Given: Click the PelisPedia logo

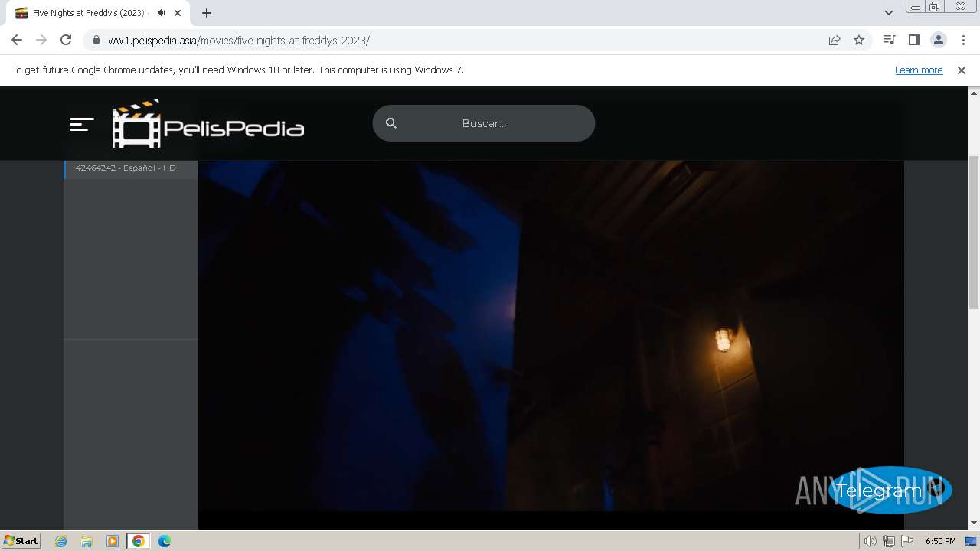Looking at the screenshot, I should 208,123.
